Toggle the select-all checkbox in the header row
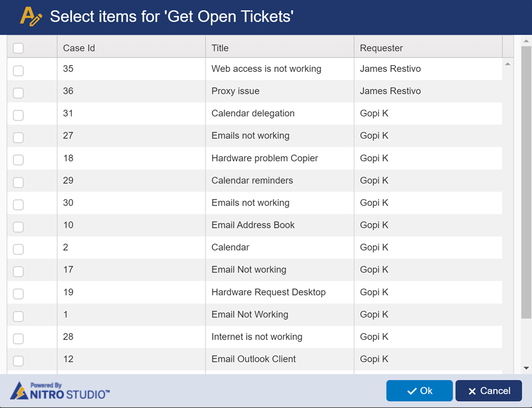Screen dimensions: 532x408 click(x=18, y=48)
